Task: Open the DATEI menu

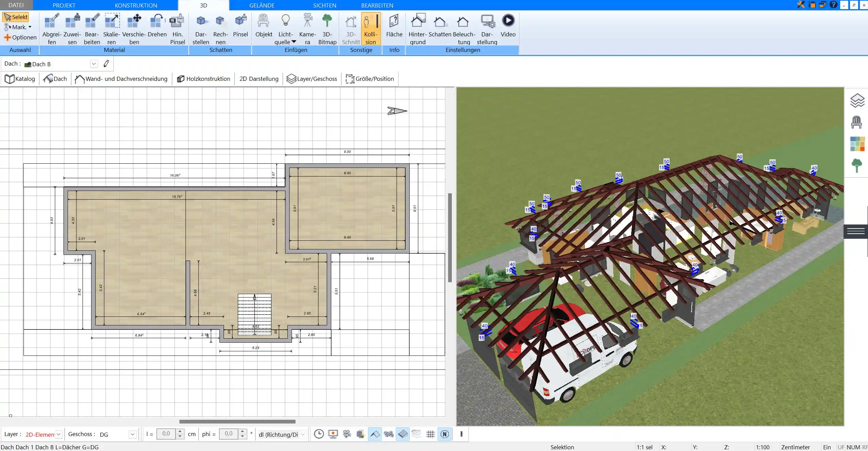Action: (x=16, y=5)
